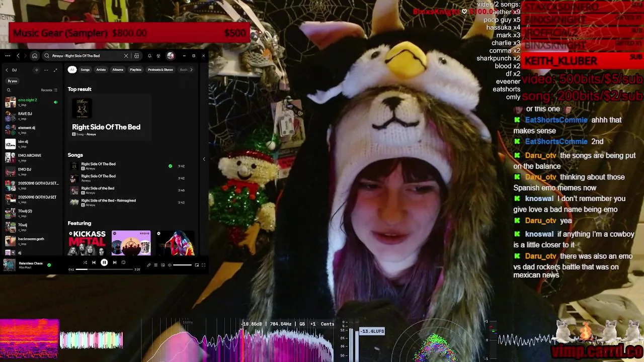Enter Spotify full screen mode
Image resolution: width=644 pixels, height=362 pixels.
(203, 265)
